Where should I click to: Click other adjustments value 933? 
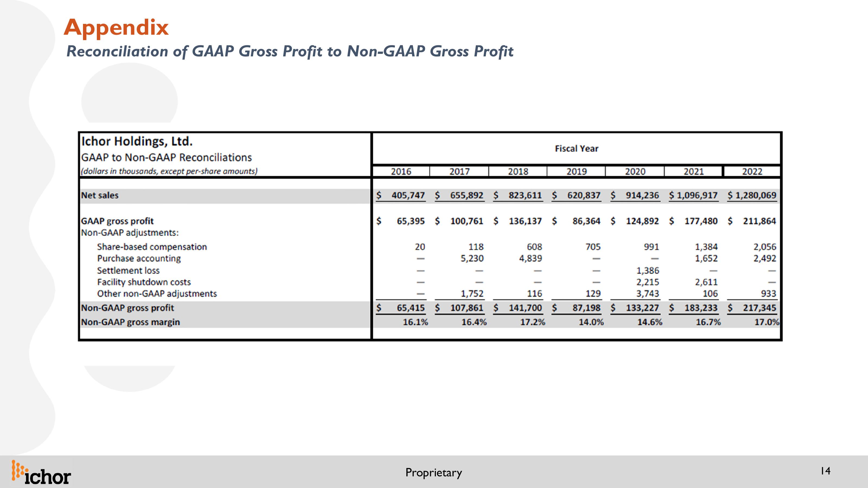tap(769, 294)
